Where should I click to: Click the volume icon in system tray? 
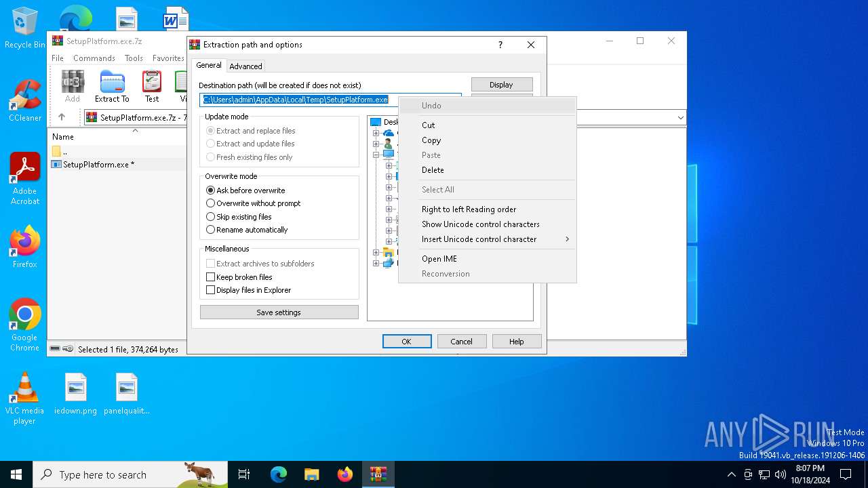(x=781, y=474)
